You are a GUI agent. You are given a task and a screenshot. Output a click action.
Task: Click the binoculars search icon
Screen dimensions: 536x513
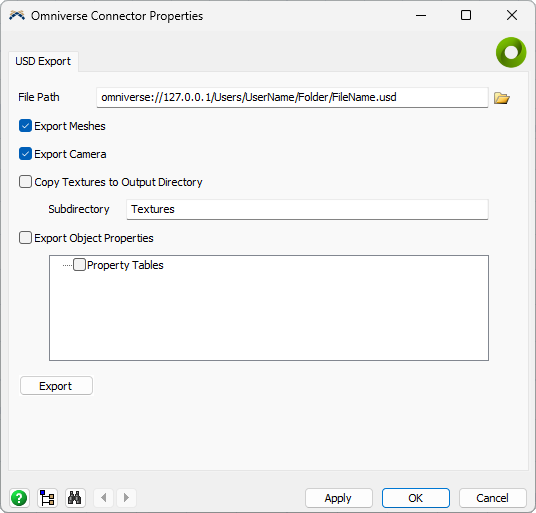pos(75,498)
